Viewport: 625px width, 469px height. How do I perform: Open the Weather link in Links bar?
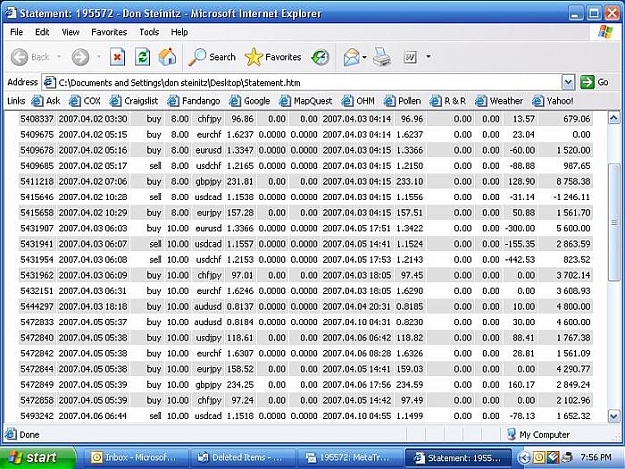coord(499,101)
